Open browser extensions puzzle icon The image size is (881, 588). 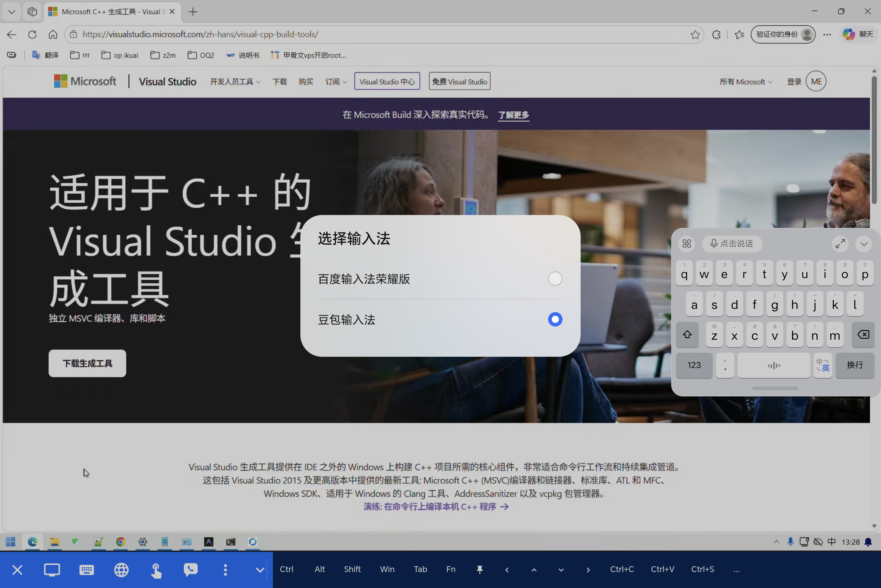(x=716, y=34)
